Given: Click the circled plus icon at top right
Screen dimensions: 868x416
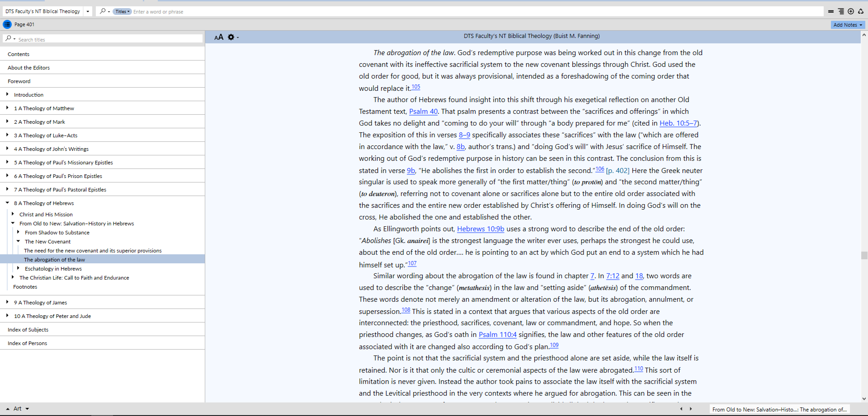Looking at the screenshot, I should 851,12.
